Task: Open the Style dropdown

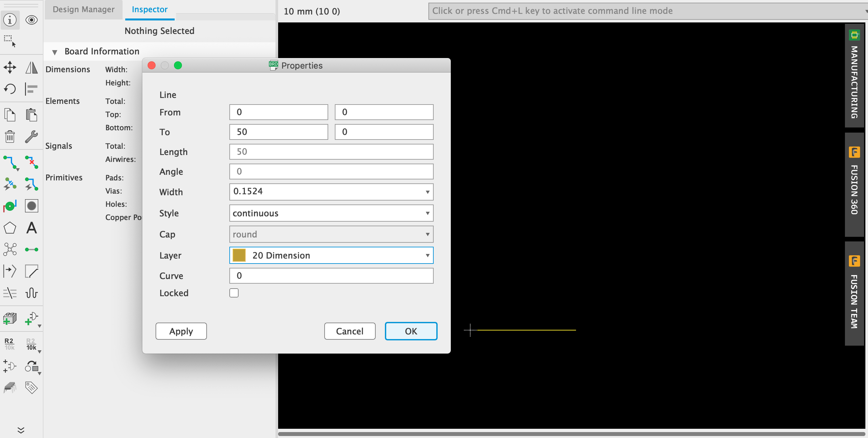Action: point(427,213)
